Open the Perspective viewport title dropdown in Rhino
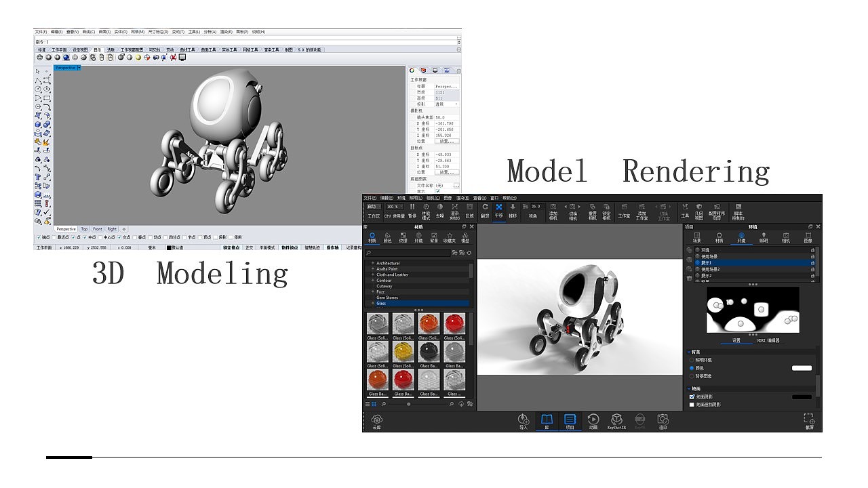868x488 pixels. [79, 68]
